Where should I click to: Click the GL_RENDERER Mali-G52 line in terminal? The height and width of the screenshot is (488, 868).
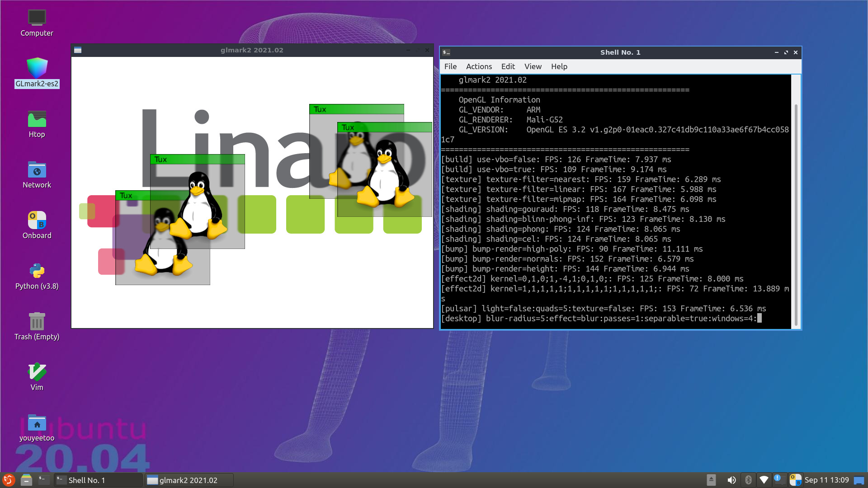(x=511, y=120)
